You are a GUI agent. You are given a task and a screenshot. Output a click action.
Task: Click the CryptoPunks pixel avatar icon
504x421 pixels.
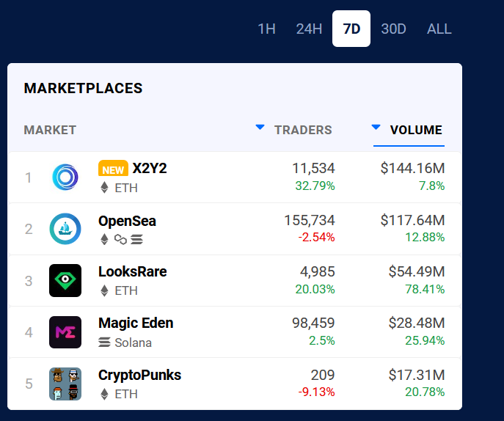point(65,384)
